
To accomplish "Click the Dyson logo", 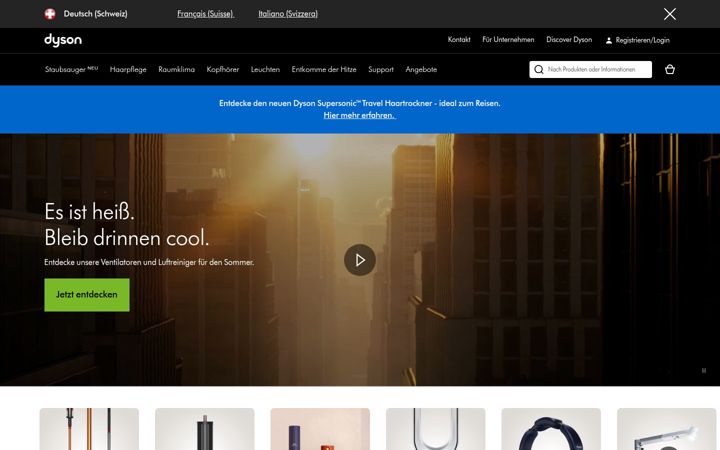I will 63,40.
